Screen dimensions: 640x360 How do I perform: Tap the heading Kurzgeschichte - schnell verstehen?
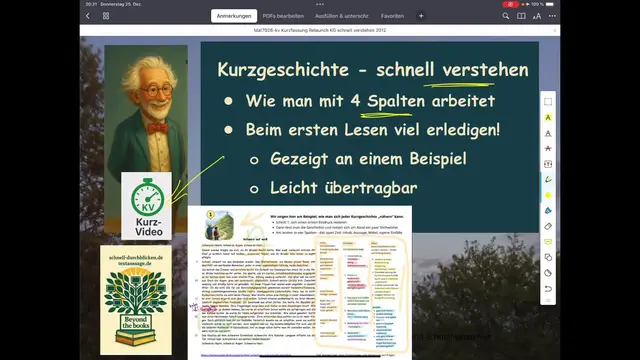point(373,69)
